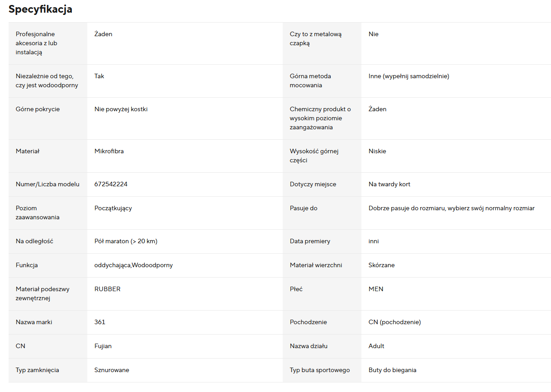The width and height of the screenshot is (551, 392).
Task: Click the RUBBER outsole material value
Action: (x=108, y=289)
